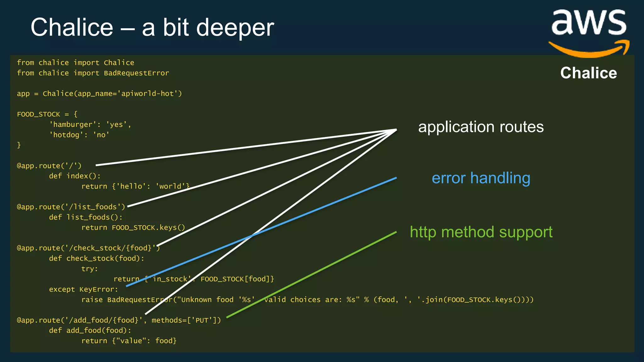Click the 'FOOD_STOCK = {' line

pos(47,114)
